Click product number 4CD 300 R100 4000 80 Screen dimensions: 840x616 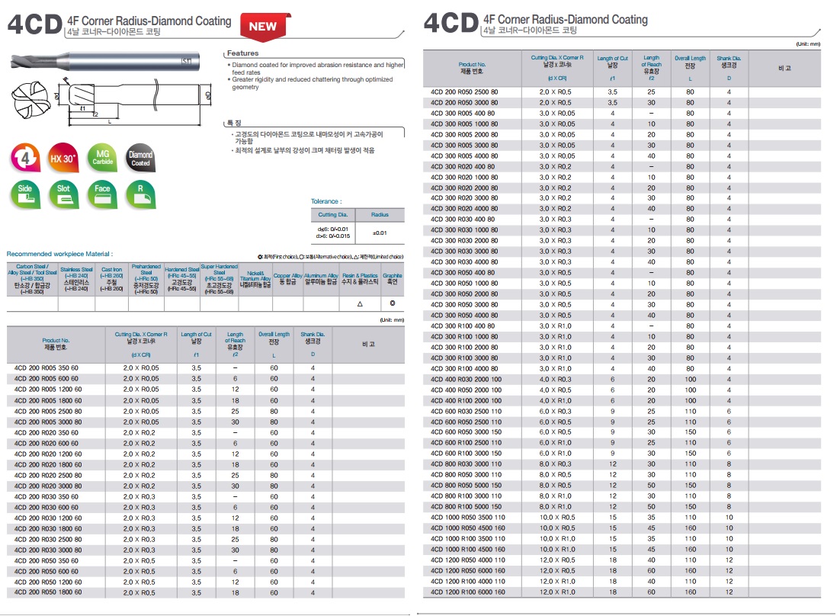tap(464, 368)
